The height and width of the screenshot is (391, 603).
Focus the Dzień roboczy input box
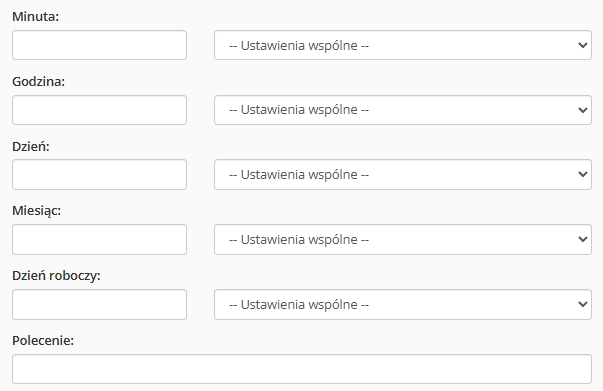point(99,304)
